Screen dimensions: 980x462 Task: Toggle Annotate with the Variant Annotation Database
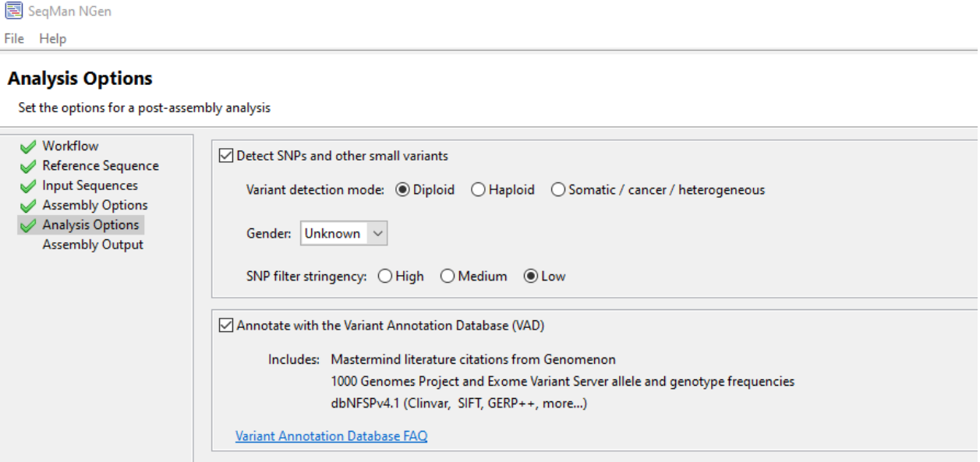pyautogui.click(x=227, y=326)
